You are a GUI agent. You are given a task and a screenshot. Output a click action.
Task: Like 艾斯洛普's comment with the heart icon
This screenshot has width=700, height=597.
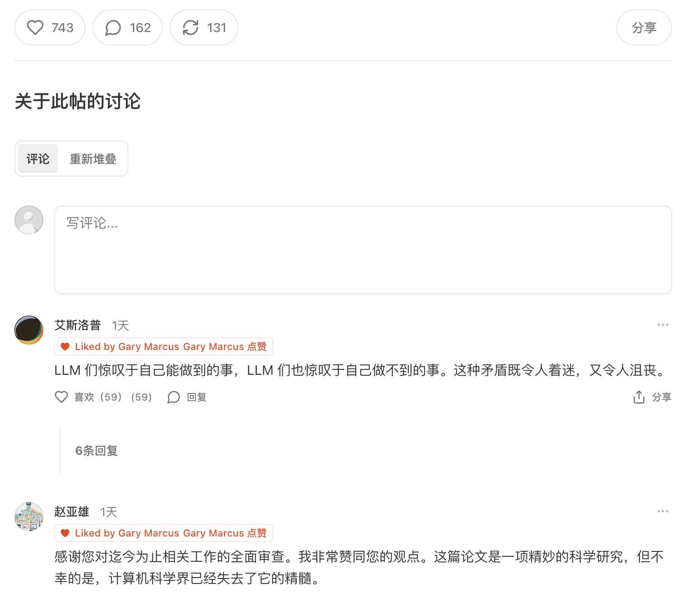coord(61,397)
